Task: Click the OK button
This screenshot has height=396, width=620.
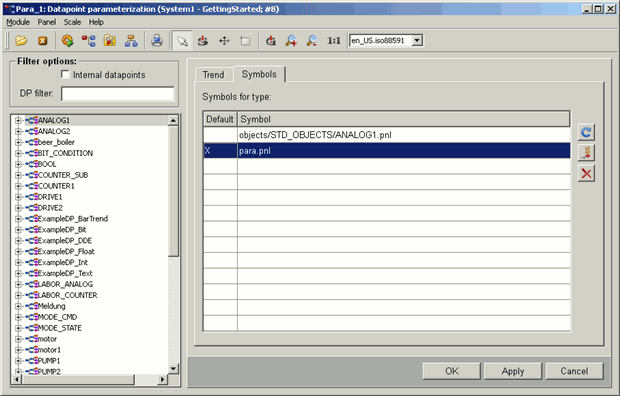Action: coord(452,371)
